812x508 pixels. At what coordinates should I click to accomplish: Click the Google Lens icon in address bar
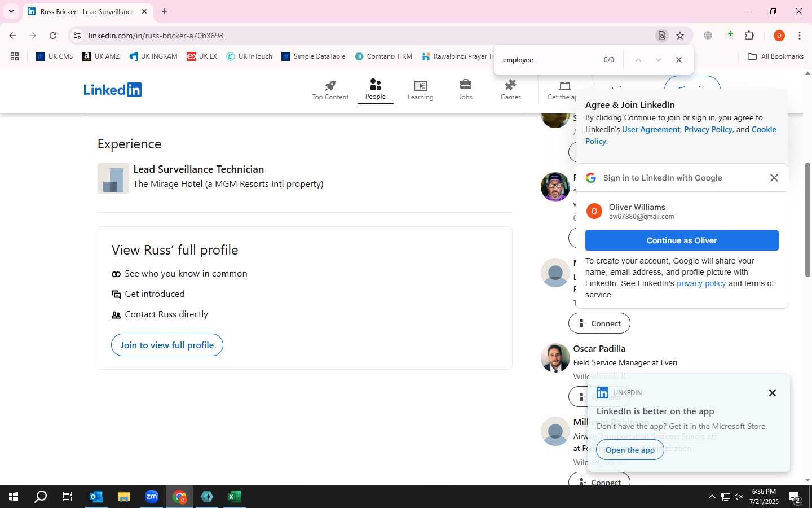click(x=662, y=36)
